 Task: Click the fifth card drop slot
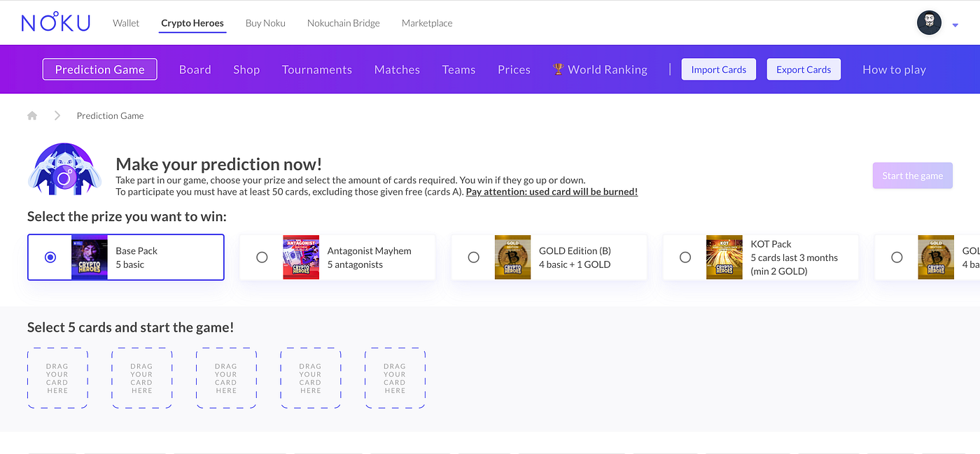pyautogui.click(x=395, y=378)
